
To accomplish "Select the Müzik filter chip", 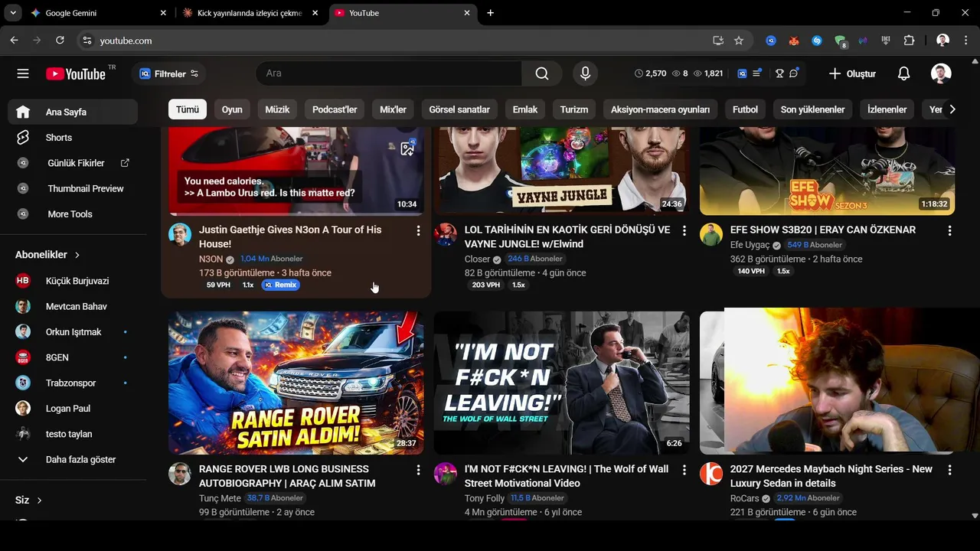I will click(x=277, y=109).
